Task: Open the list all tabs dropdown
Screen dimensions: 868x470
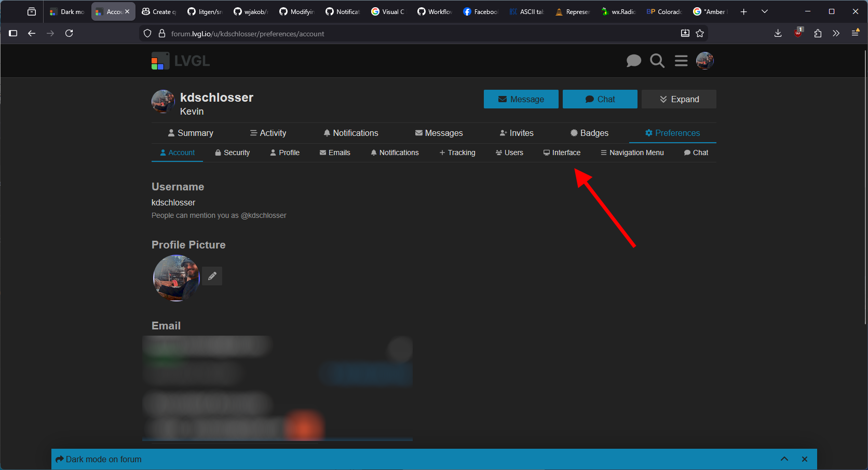Action: click(764, 11)
